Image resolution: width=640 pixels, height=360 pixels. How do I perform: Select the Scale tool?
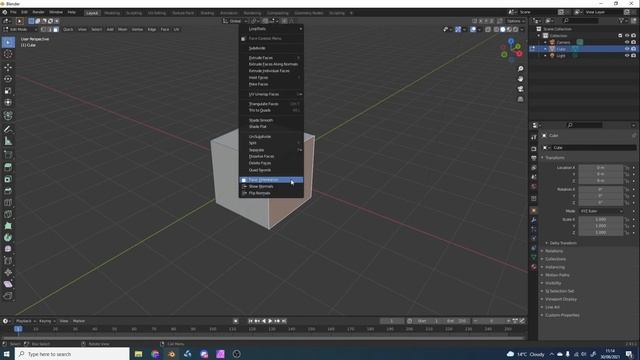point(8,91)
